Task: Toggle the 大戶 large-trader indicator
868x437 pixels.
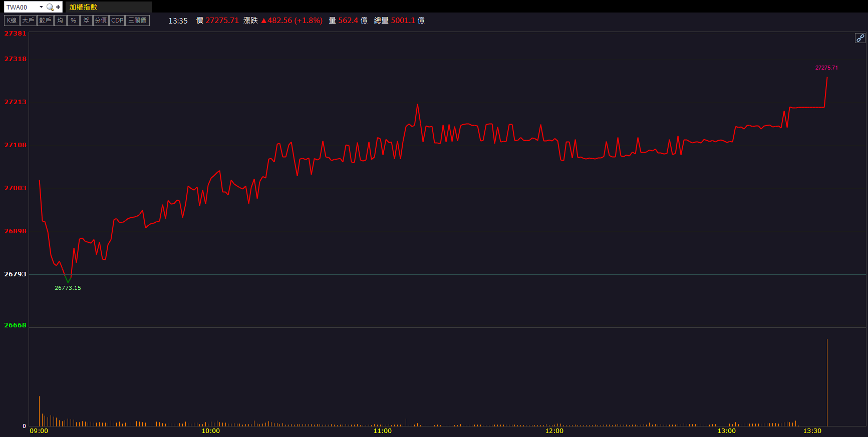Action: coord(28,21)
